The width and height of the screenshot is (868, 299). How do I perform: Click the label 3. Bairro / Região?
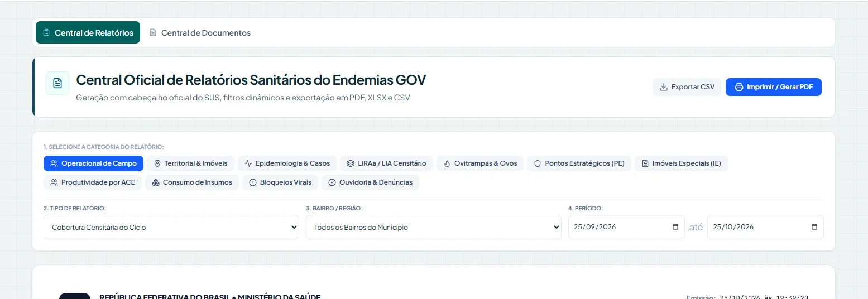(x=334, y=208)
